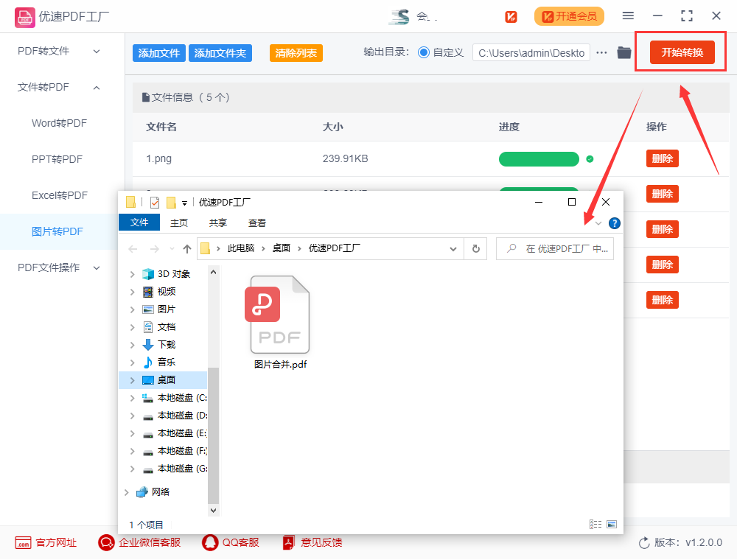
Task: Open the address bar history dropdown
Action: (453, 248)
